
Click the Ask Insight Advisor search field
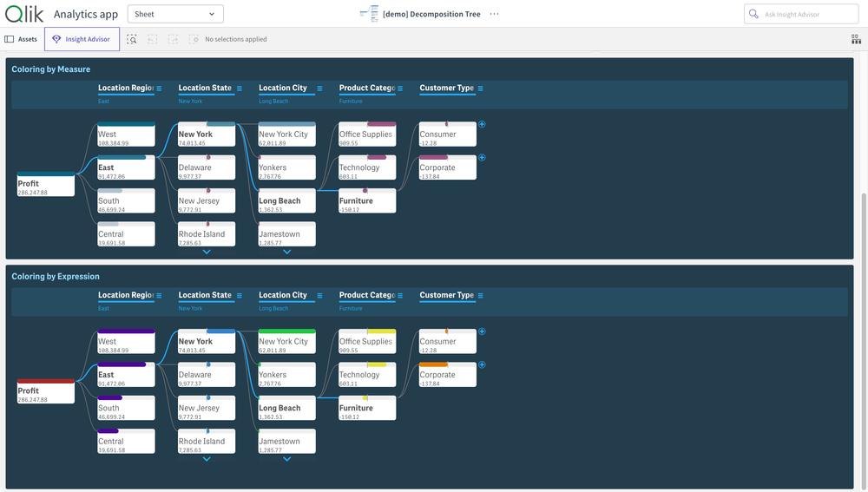[x=800, y=14]
